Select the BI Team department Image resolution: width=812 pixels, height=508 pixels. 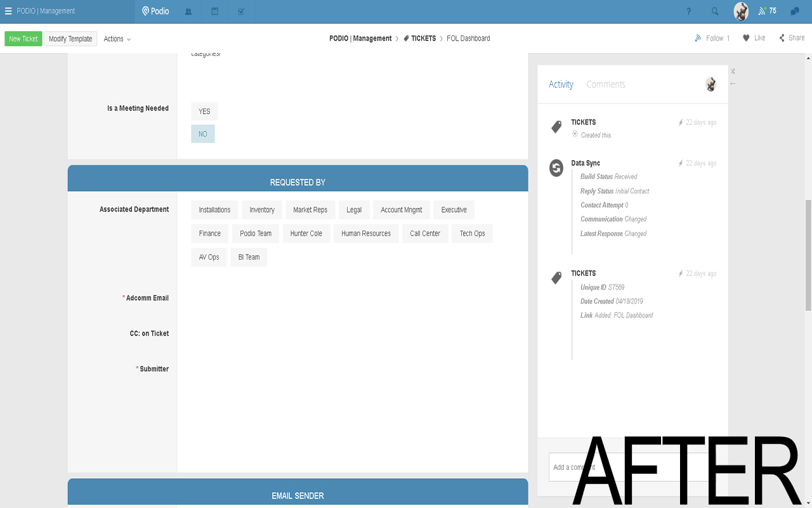(249, 257)
